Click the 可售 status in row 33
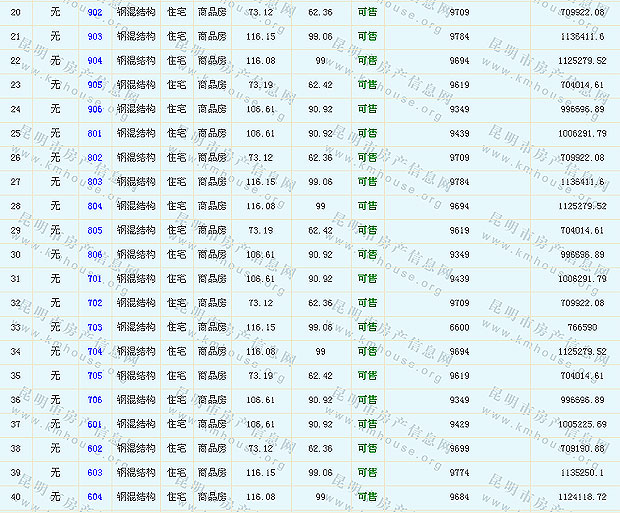 tap(367, 327)
